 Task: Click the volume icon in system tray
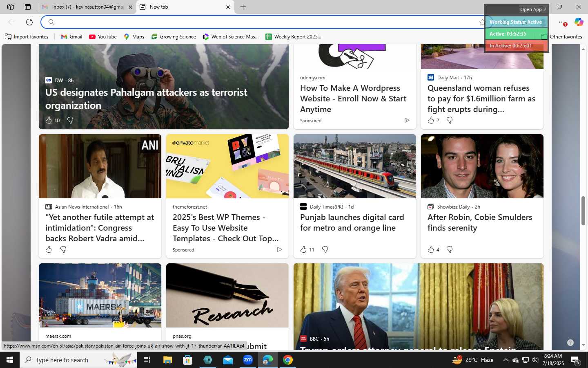pyautogui.click(x=535, y=360)
